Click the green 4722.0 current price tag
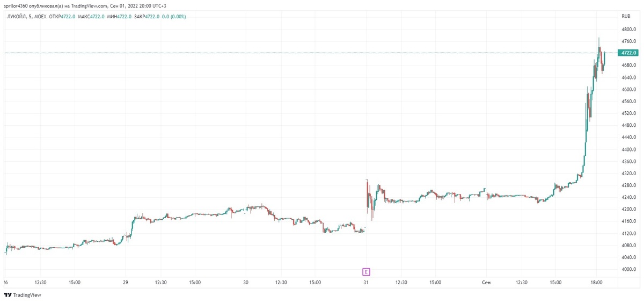The width and height of the screenshot is (644, 302). (x=627, y=53)
